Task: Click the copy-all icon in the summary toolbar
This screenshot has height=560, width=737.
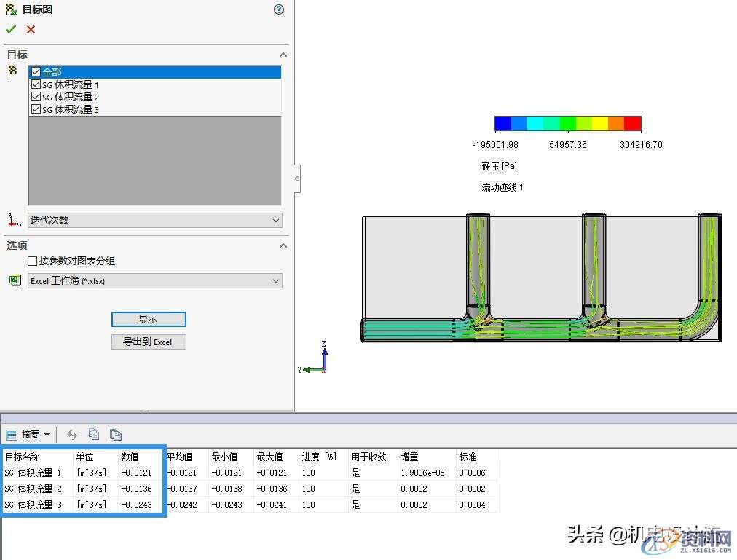Action: point(116,434)
